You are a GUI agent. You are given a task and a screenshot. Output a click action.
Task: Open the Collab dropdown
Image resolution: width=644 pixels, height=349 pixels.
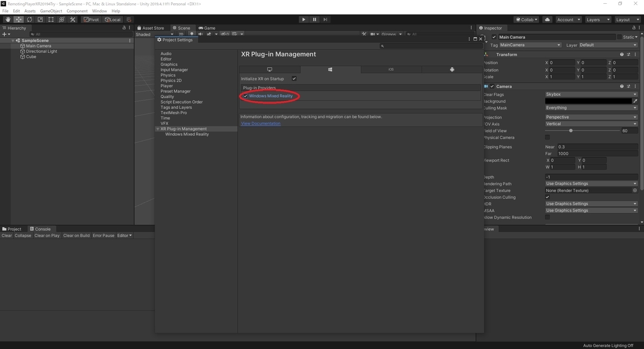point(526,19)
